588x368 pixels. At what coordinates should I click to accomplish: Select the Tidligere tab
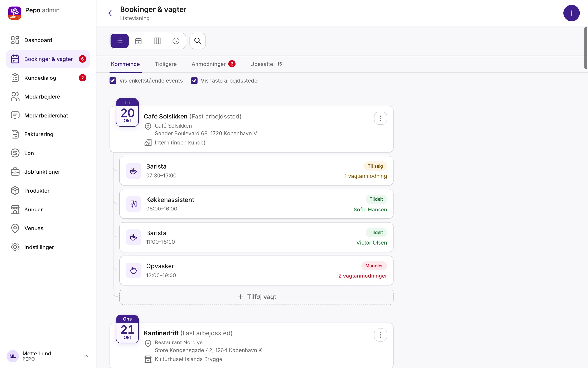tap(166, 64)
